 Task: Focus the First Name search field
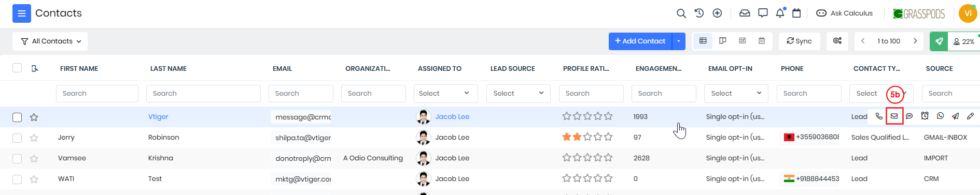click(x=97, y=94)
